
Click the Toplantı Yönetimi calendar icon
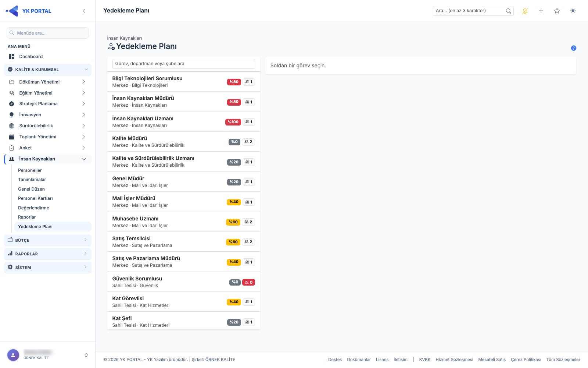[x=12, y=137]
